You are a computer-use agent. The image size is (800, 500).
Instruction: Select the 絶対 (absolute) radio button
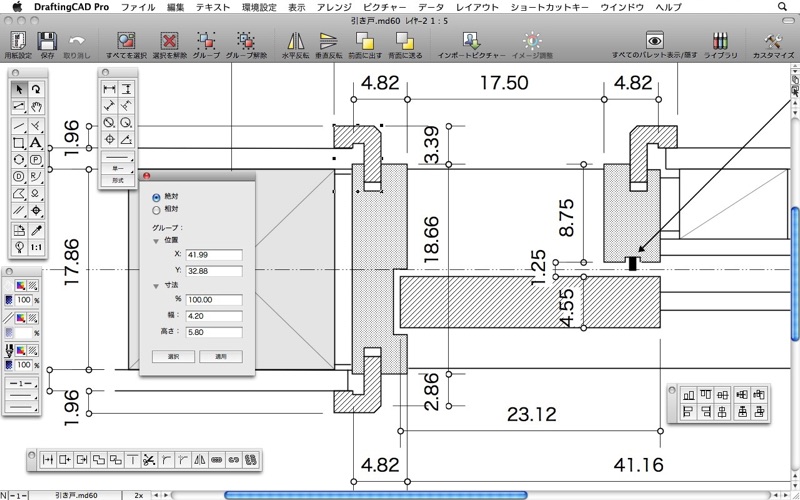point(156,197)
